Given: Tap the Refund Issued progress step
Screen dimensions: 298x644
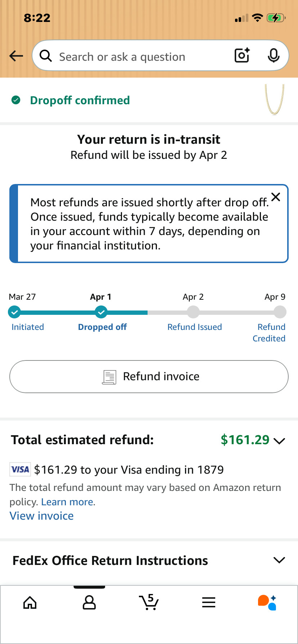Looking at the screenshot, I should click(193, 312).
